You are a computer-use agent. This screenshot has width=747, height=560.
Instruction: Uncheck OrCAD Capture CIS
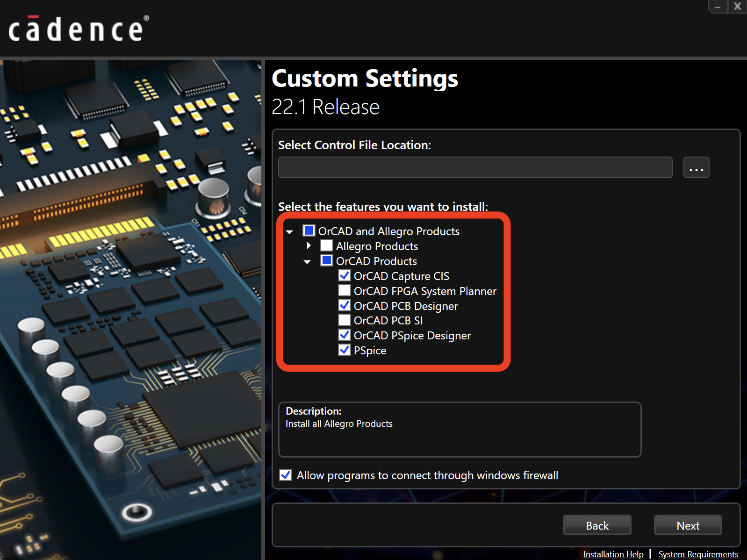pyautogui.click(x=345, y=276)
